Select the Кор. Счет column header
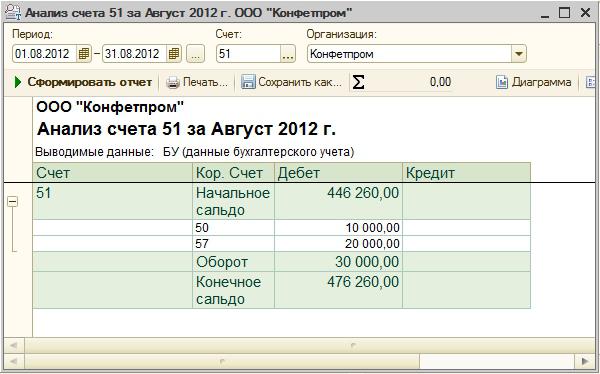Screen dimensions: 600x374 click(233, 173)
